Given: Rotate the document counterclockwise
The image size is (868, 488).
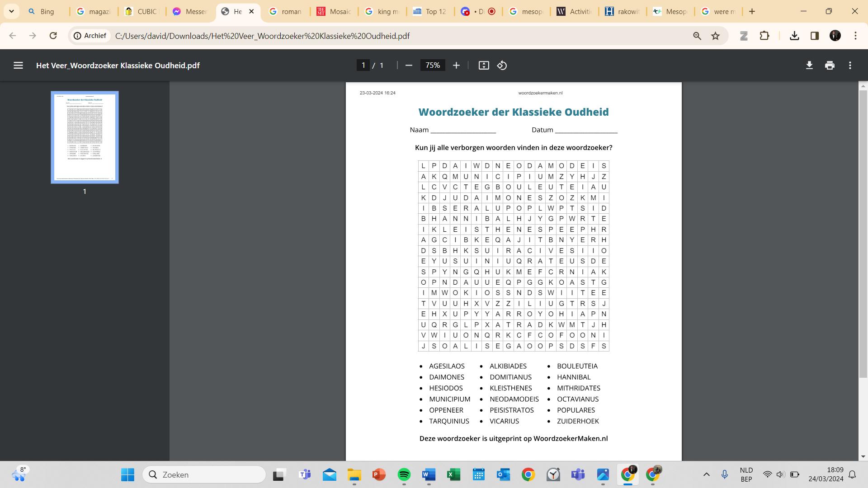Looking at the screenshot, I should click(502, 66).
